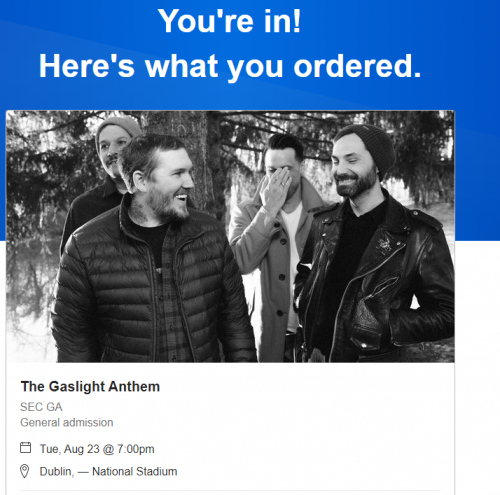This screenshot has height=495, width=500.
Task: Click the General admission label
Action: pos(67,423)
